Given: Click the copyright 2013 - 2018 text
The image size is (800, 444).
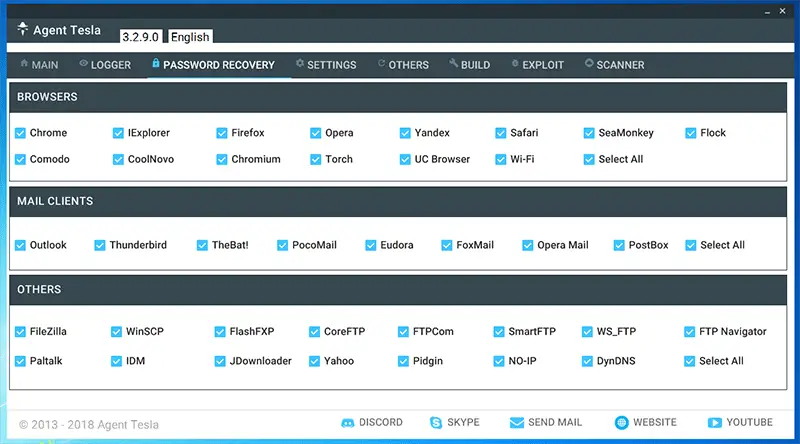Looking at the screenshot, I should point(89,425).
